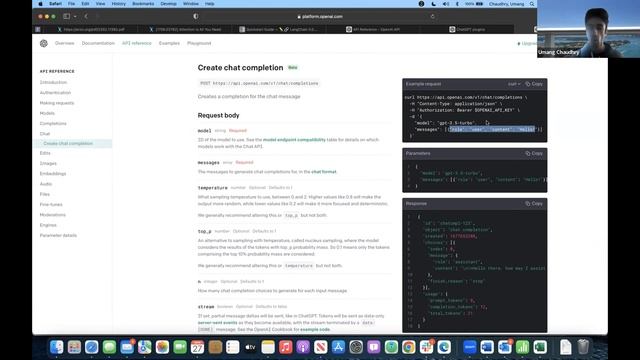This screenshot has width=640, height=360.
Task: Select Embeddings in the sidebar
Action: (x=53, y=174)
